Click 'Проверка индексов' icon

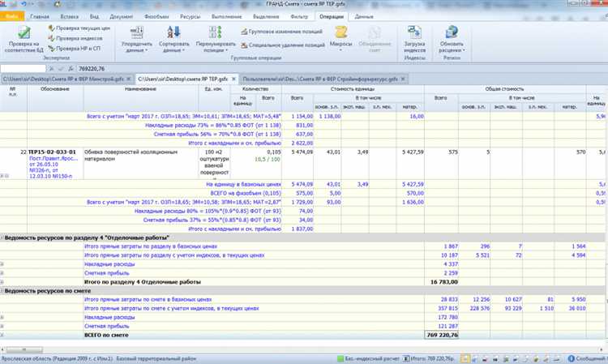pos(53,37)
